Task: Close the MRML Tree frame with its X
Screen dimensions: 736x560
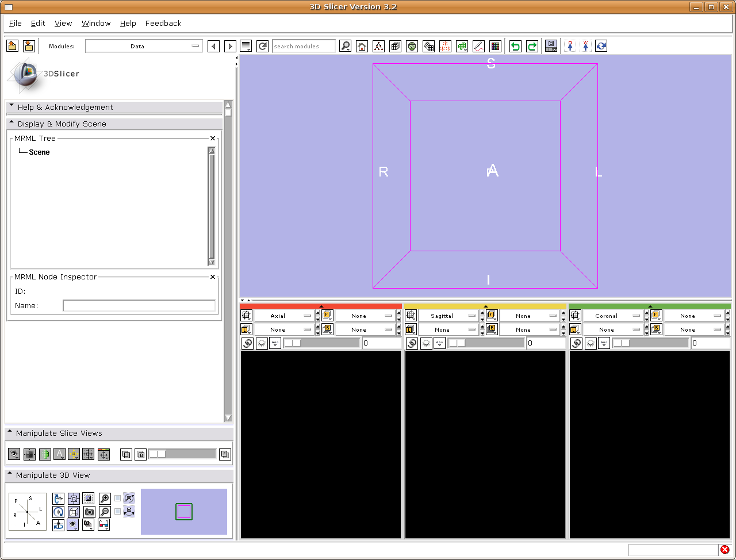Action: click(x=213, y=139)
